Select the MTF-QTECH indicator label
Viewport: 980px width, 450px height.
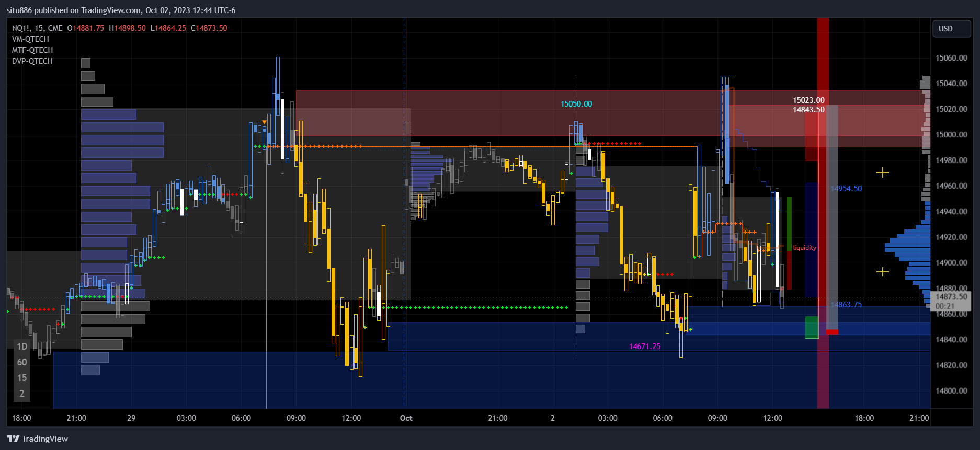pos(32,50)
